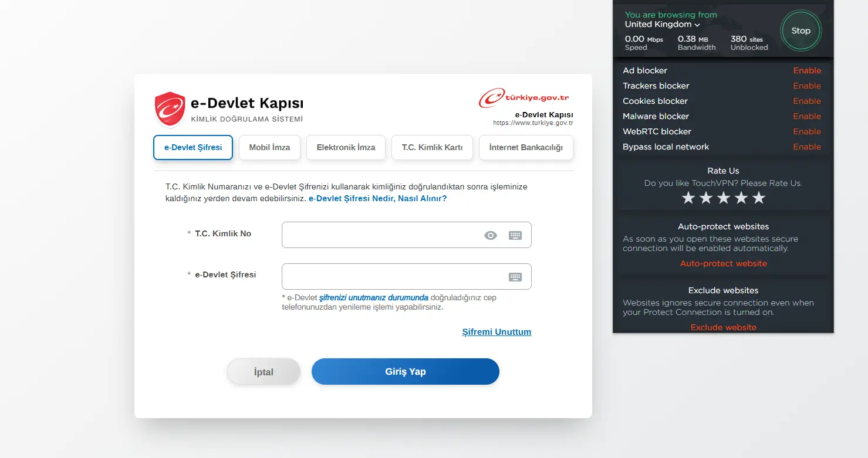Click the 0.38 MB Bandwidth readout
The image size is (868, 458).
(697, 43)
